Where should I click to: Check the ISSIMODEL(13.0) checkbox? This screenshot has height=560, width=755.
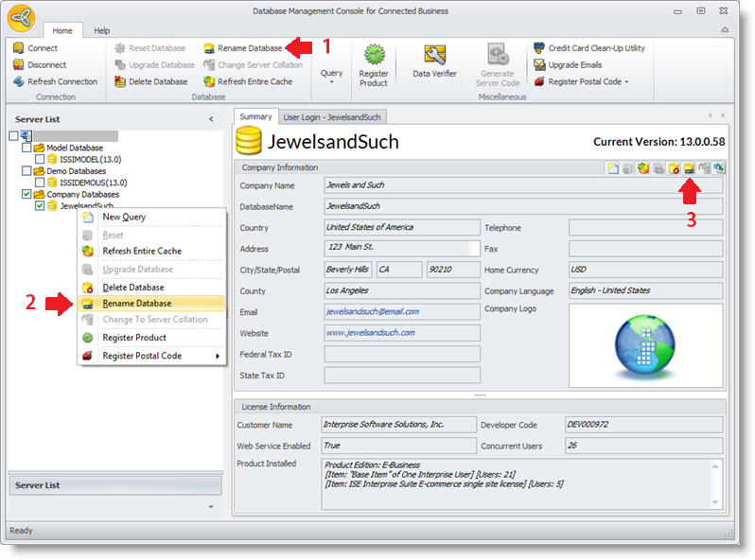click(x=40, y=160)
